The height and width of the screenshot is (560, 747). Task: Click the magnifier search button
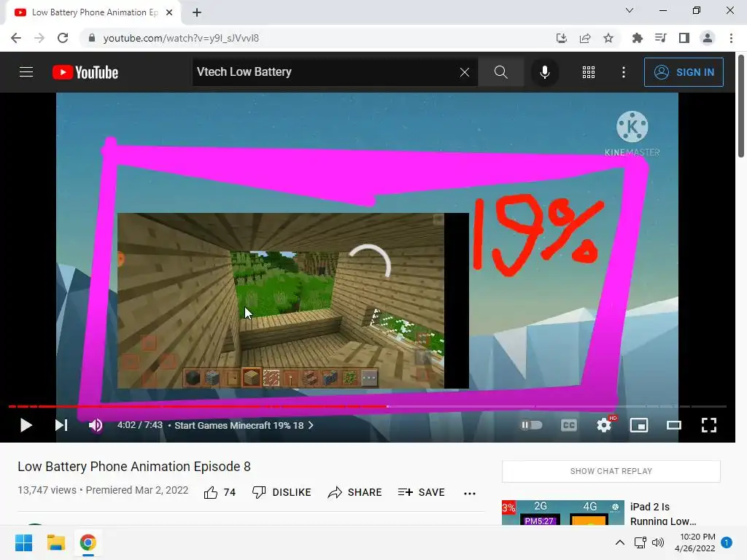pos(500,72)
